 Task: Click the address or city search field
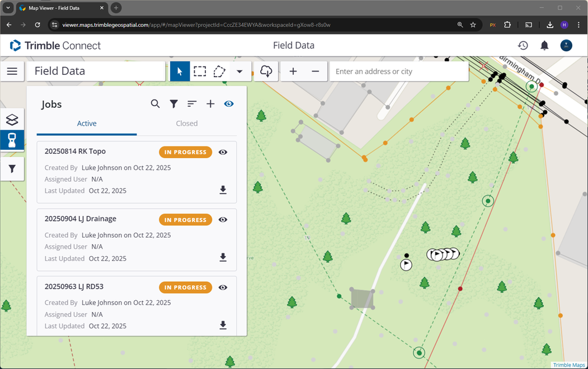pyautogui.click(x=398, y=72)
